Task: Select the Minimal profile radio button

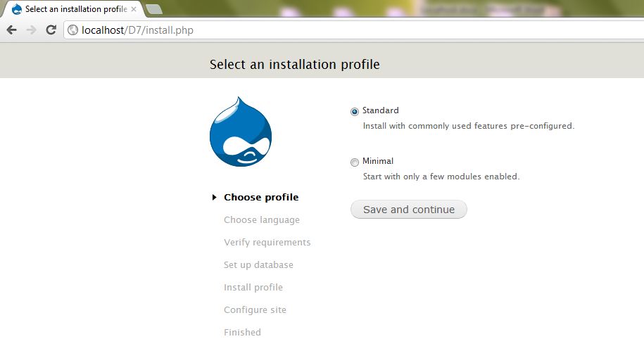Action: tap(355, 162)
